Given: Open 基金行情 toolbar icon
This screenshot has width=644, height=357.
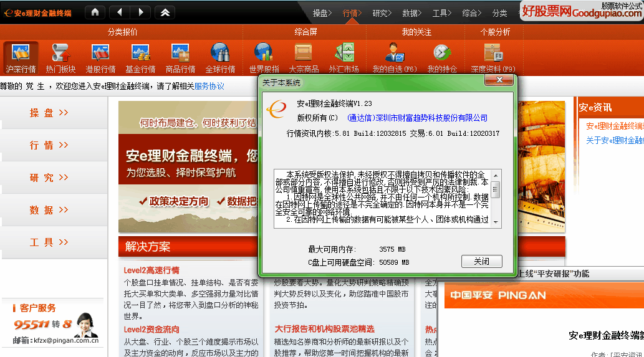Looking at the screenshot, I should [140, 58].
